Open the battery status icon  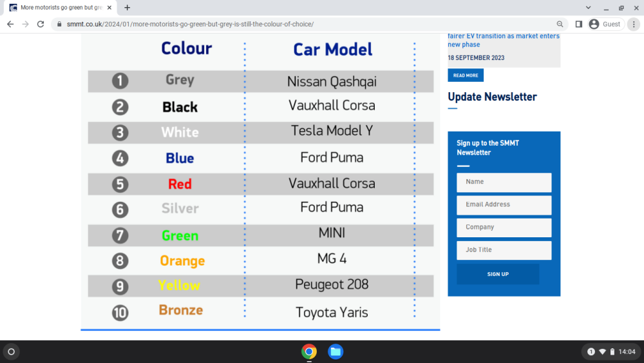(612, 351)
